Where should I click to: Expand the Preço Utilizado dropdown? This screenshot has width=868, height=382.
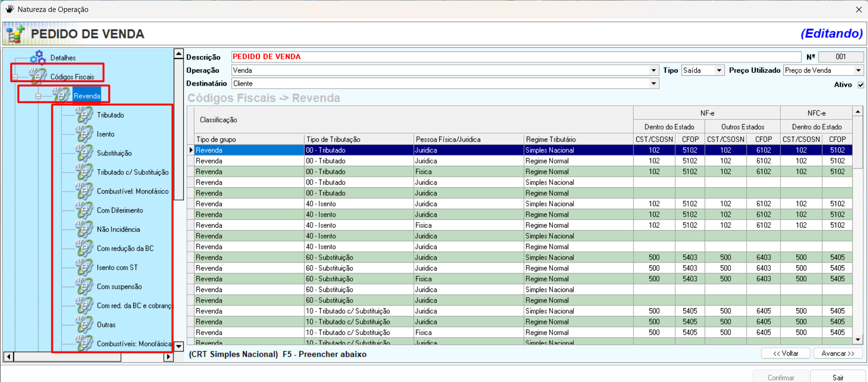tap(858, 70)
